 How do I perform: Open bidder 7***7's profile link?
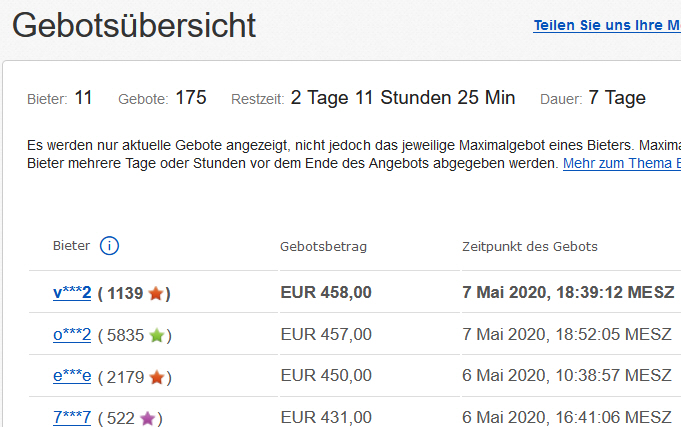click(x=72, y=418)
